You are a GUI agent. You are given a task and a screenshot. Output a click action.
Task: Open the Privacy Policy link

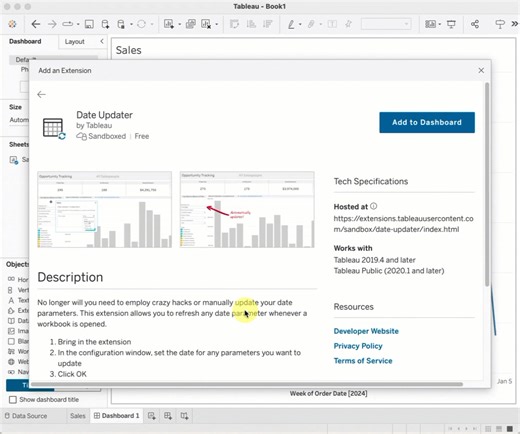(x=358, y=346)
